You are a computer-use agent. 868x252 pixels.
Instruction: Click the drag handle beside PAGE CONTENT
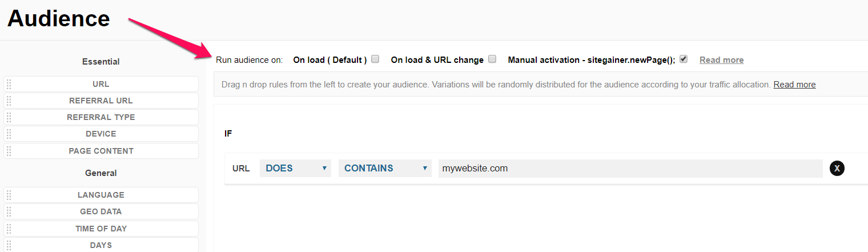point(9,151)
